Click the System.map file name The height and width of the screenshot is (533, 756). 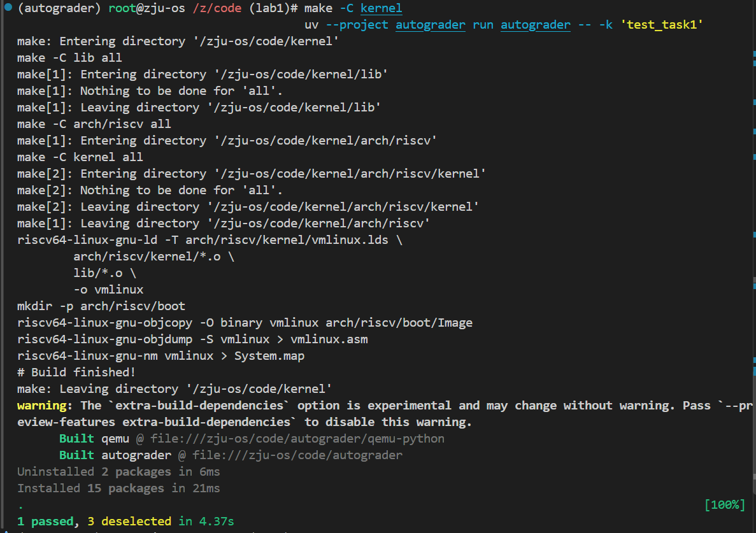(269, 356)
